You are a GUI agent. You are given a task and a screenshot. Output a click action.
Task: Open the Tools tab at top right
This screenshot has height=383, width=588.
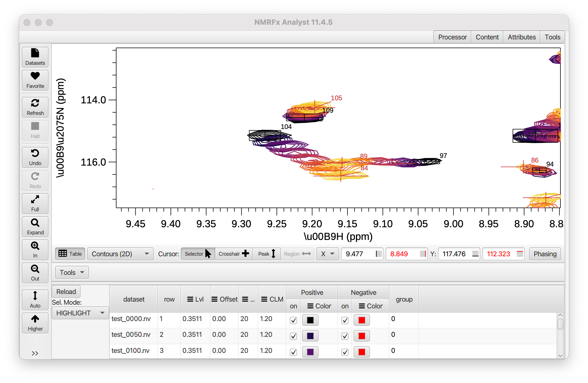[552, 37]
